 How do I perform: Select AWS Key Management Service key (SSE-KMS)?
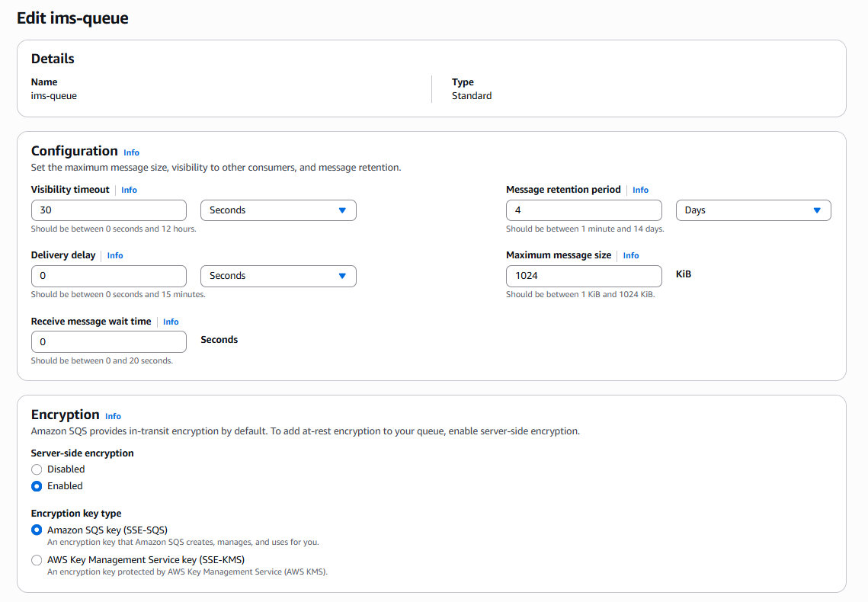pos(37,559)
